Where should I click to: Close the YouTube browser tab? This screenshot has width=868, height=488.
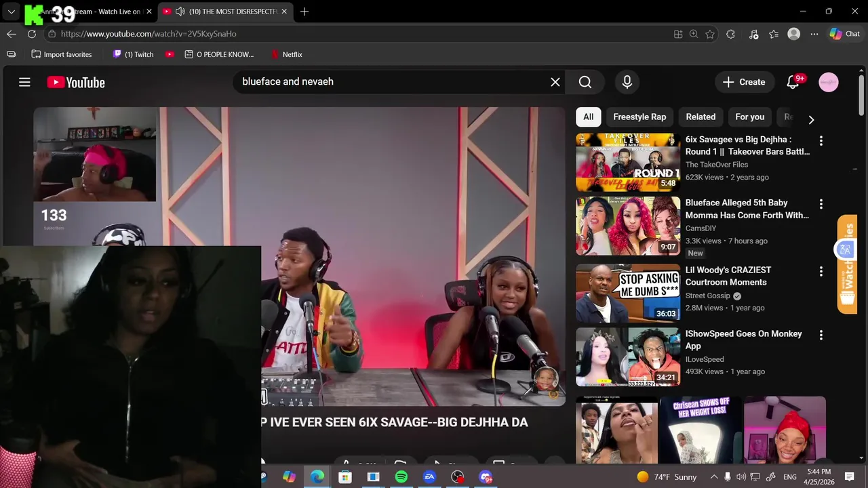(x=284, y=12)
